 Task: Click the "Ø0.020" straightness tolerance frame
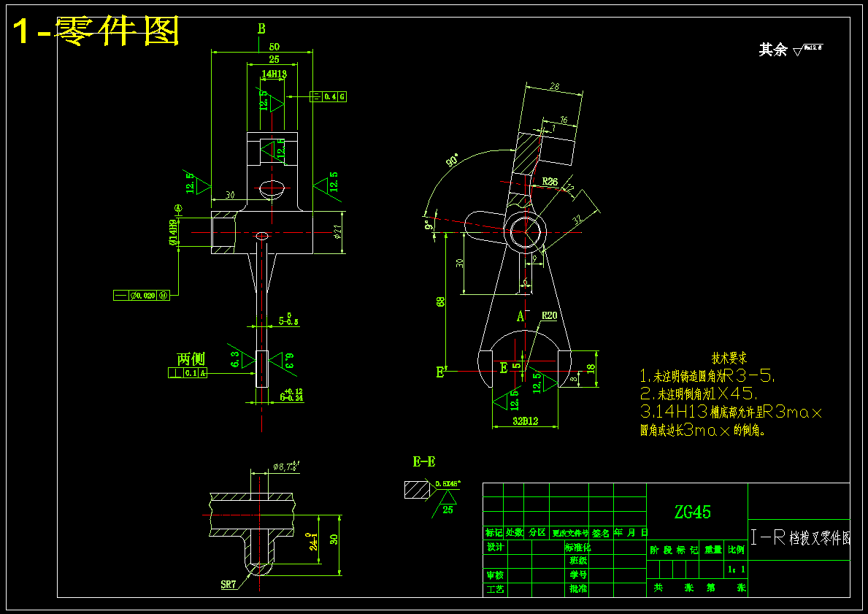click(142, 296)
